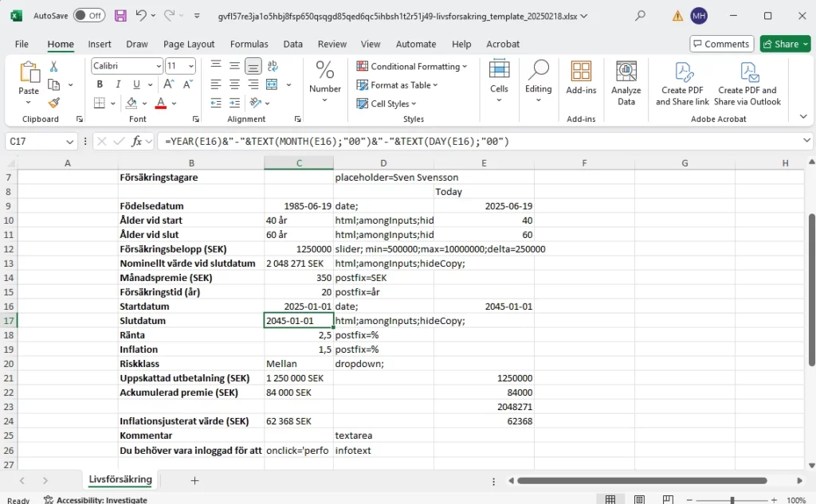Click the Wrap Text icon
The image size is (816, 504).
[273, 65]
